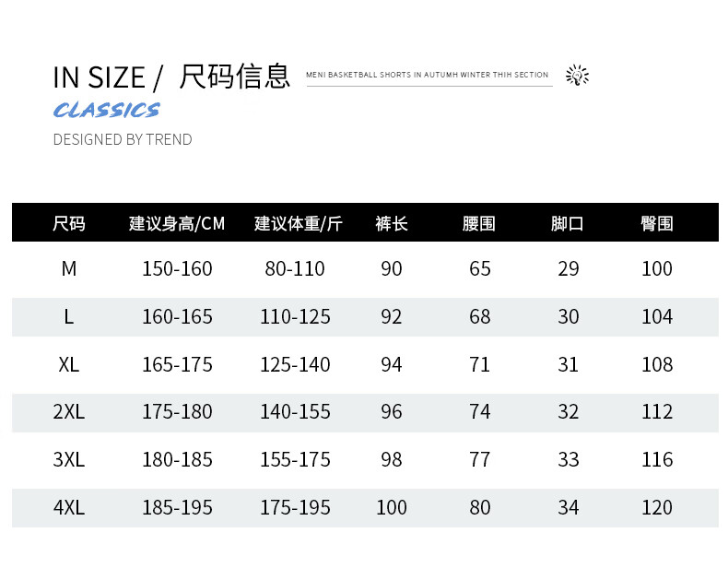Select the 尺码信息 title text
This screenshot has height=580, width=728.
[234, 77]
